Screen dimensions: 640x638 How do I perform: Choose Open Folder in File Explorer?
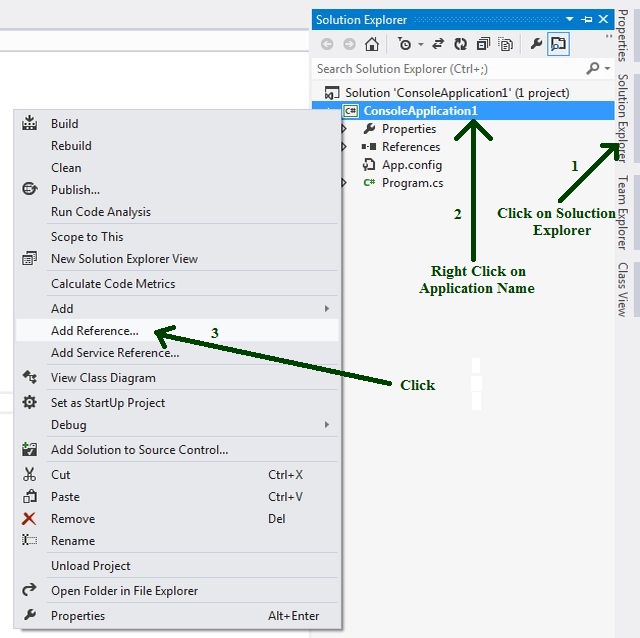tap(178, 591)
